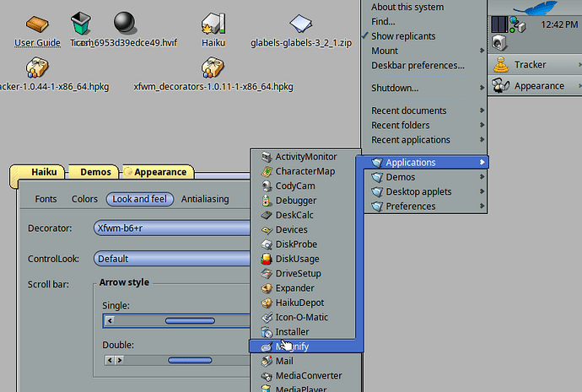Viewport: 582px width, 392px height.
Task: Select the highlighted Applications menu entry
Action: point(425,163)
